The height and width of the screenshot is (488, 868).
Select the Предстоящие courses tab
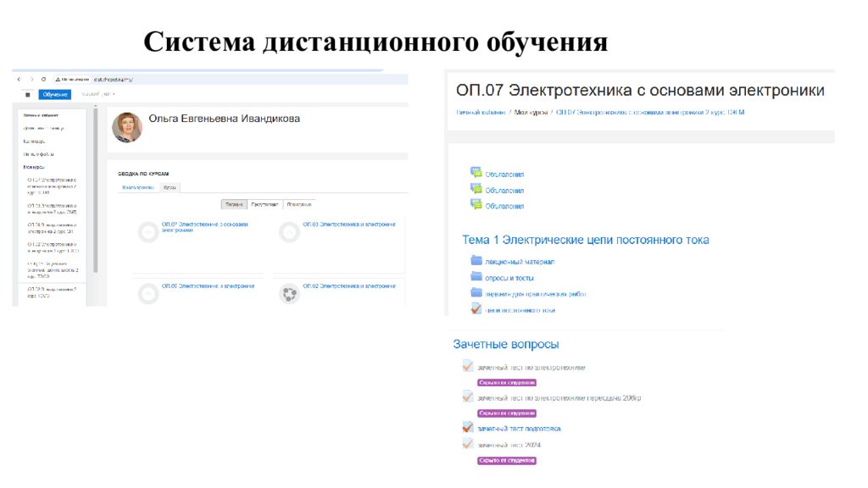[x=264, y=204]
